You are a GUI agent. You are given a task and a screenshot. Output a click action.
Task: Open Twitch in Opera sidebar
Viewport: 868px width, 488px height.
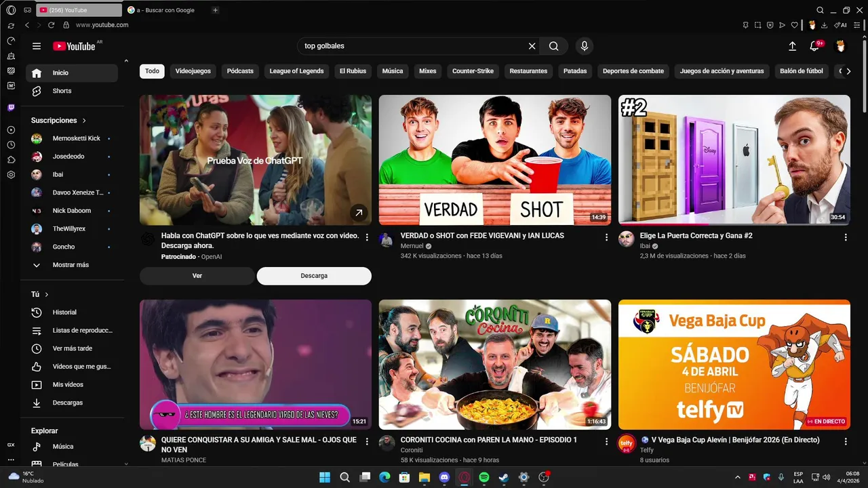[11, 108]
